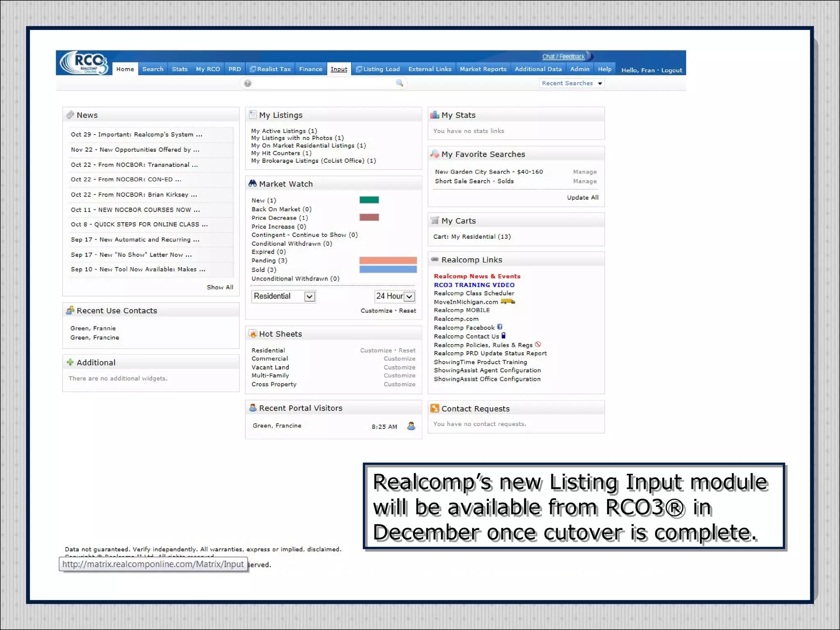Screen dimensions: 840x630
Task: Click the Facebook icon beside Realcomp Facebook
Action: (x=500, y=327)
